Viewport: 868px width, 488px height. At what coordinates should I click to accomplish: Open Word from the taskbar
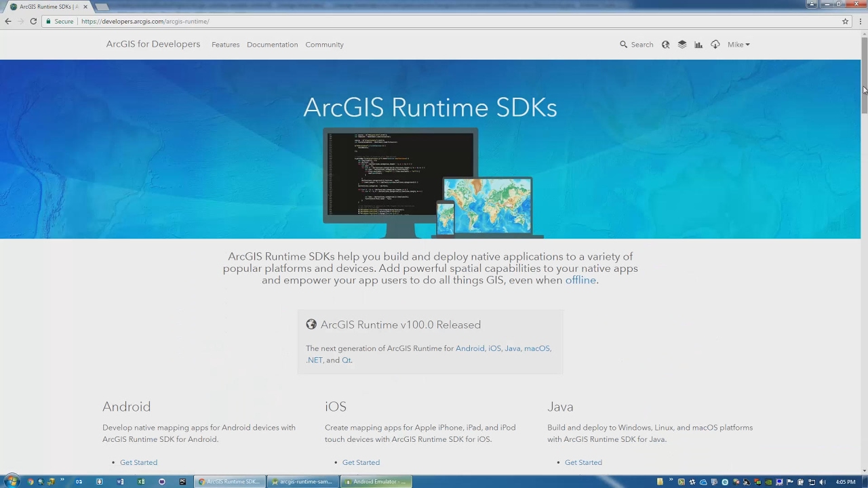pos(120,482)
